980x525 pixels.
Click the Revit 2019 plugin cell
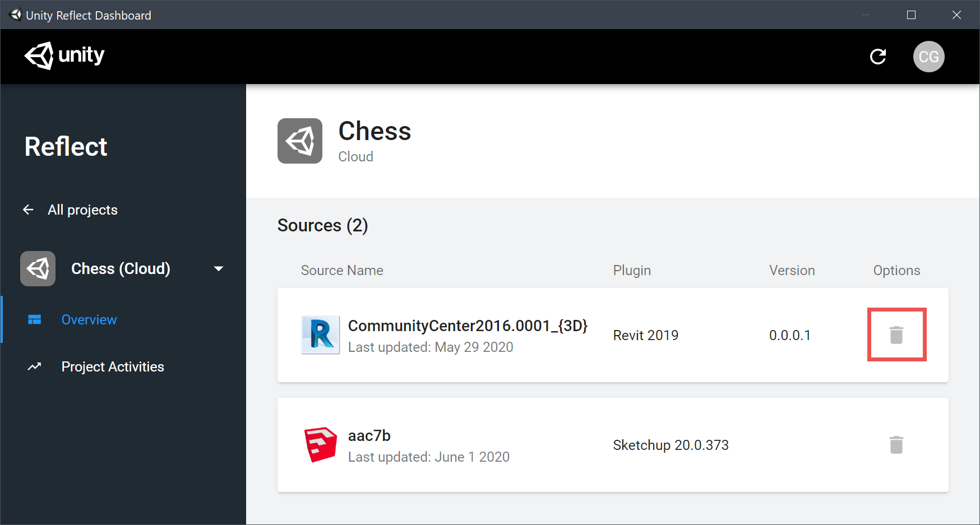tap(645, 335)
